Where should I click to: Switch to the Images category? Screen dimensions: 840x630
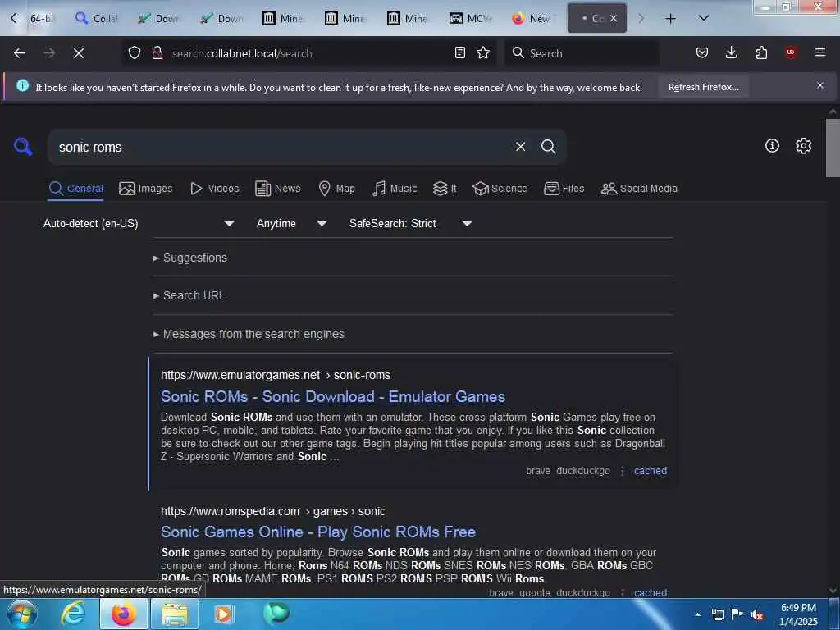pyautogui.click(x=146, y=189)
